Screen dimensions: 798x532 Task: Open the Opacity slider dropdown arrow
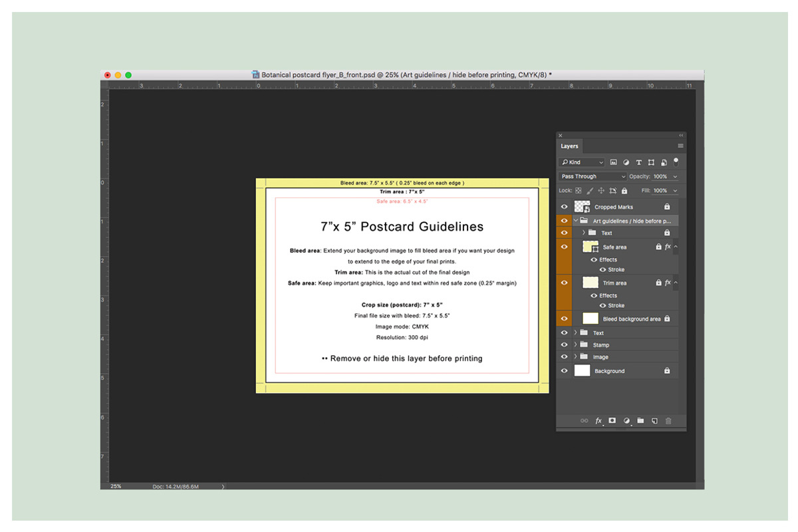[x=675, y=177]
